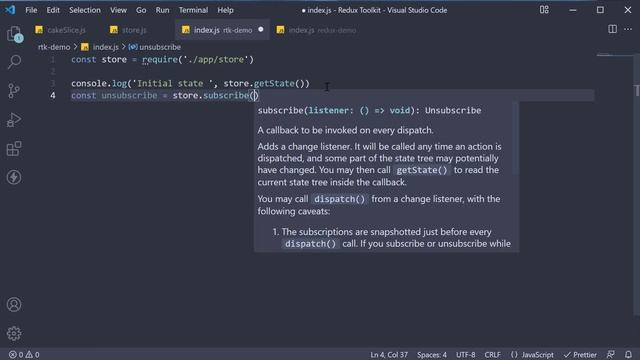Open the Explorer view in activity bar
Image resolution: width=640 pixels, height=360 pixels.
click(x=14, y=34)
